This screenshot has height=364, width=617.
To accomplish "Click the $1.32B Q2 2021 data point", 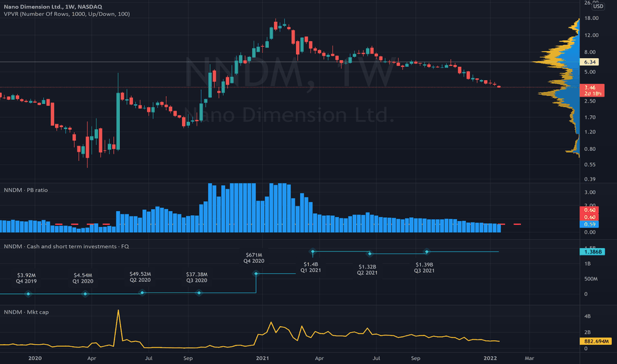I will point(369,253).
